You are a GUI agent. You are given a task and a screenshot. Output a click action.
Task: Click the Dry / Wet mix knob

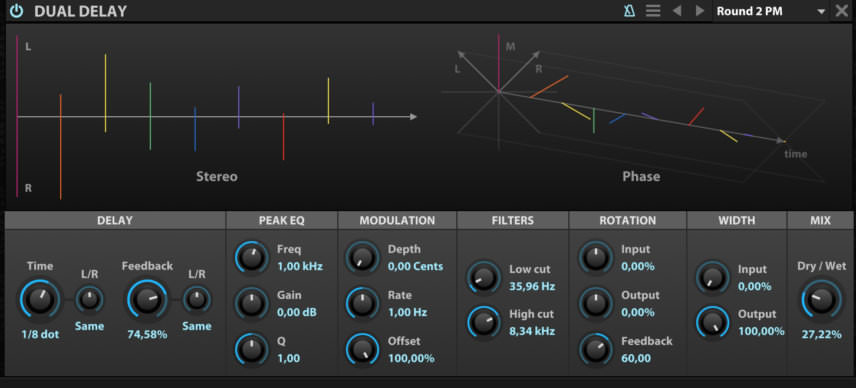point(822,299)
